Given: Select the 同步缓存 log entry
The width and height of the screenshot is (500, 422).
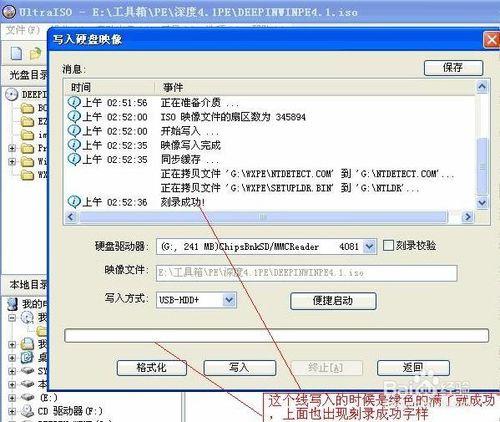Looking at the screenshot, I should pos(189,159).
